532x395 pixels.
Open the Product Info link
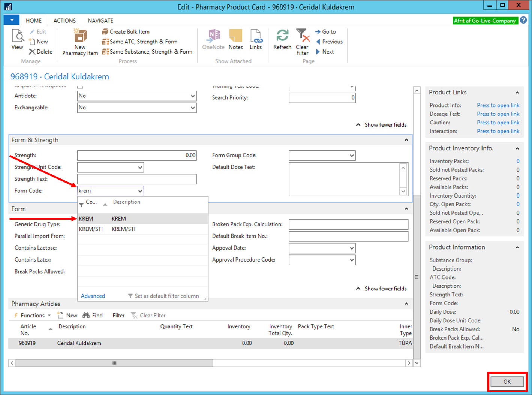coord(498,105)
